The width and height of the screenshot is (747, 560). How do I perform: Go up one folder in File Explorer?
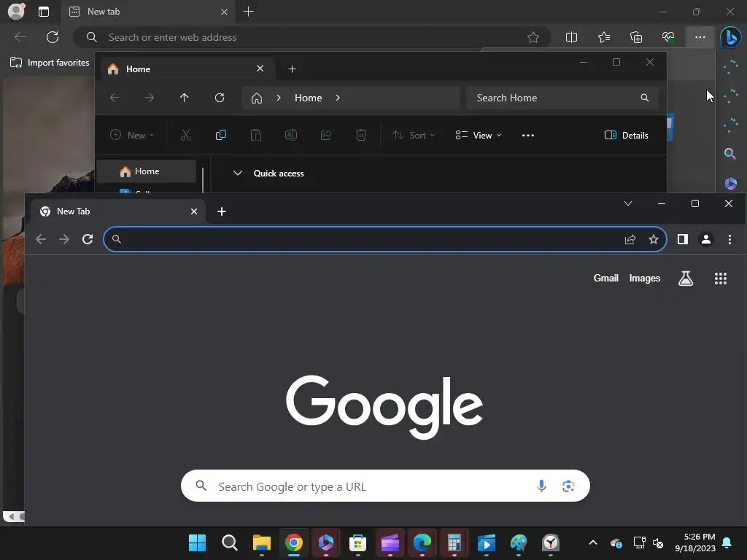pos(185,98)
